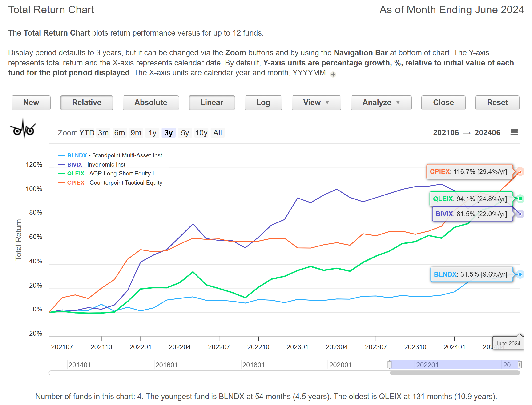Click the 100% y-axis label
532x405 pixels.
[34, 189]
